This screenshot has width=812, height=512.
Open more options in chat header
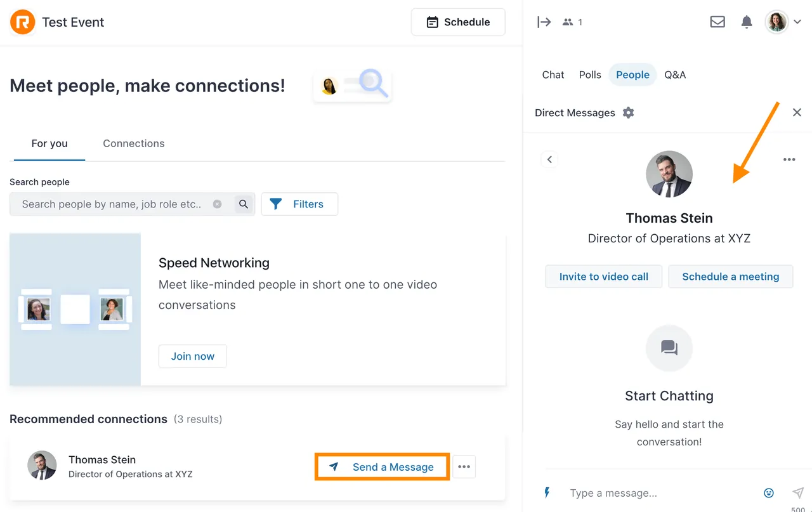789,159
